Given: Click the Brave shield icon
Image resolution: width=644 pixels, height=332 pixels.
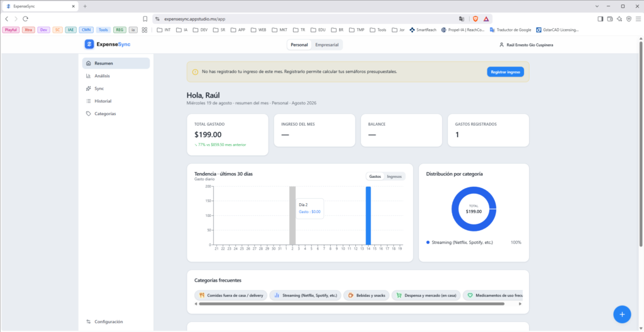Looking at the screenshot, I should [475, 19].
